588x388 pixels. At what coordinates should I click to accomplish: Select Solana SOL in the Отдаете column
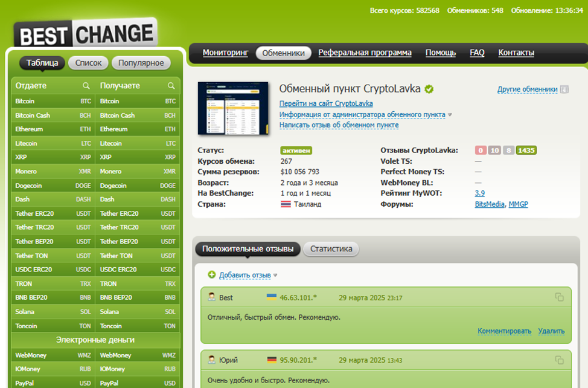click(x=53, y=312)
